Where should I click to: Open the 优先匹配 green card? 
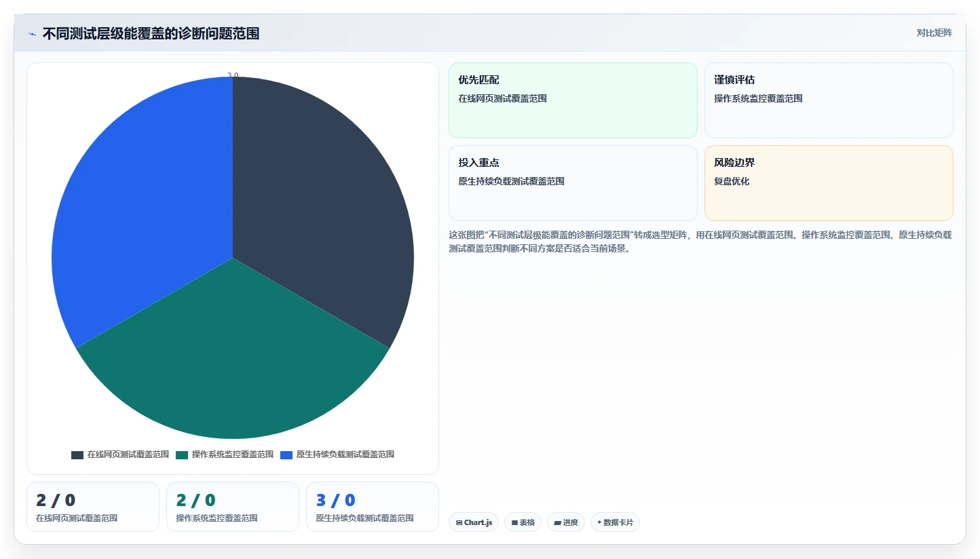click(x=573, y=100)
